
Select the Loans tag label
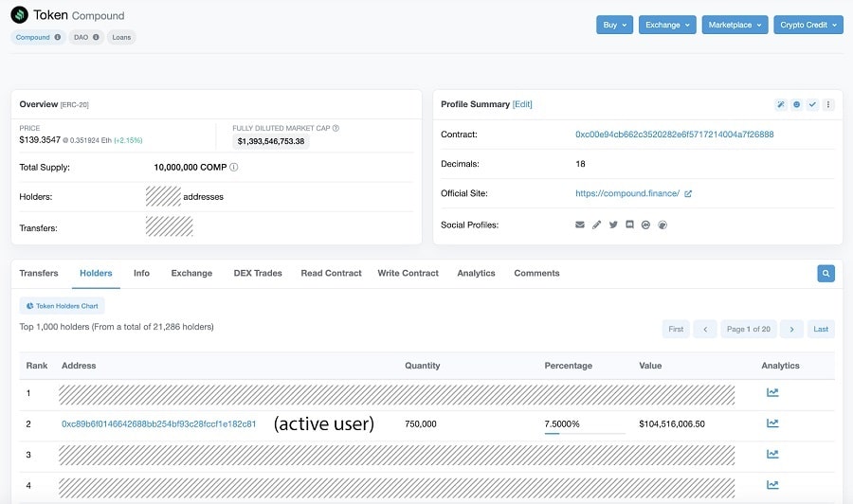pos(121,37)
